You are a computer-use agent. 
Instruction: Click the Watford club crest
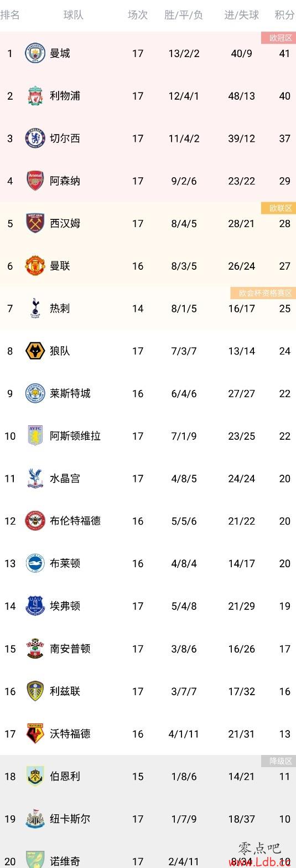click(x=35, y=733)
